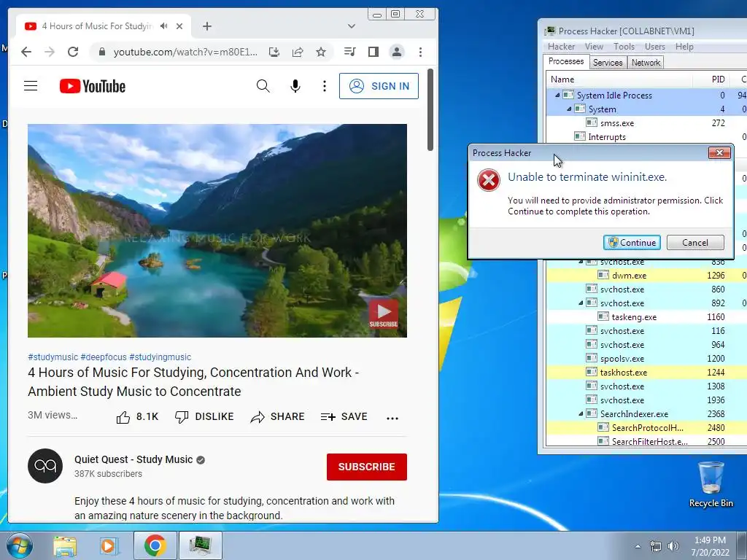Image resolution: width=747 pixels, height=560 pixels.
Task: Open #deepfocus hashtag link
Action: pyautogui.click(x=104, y=357)
